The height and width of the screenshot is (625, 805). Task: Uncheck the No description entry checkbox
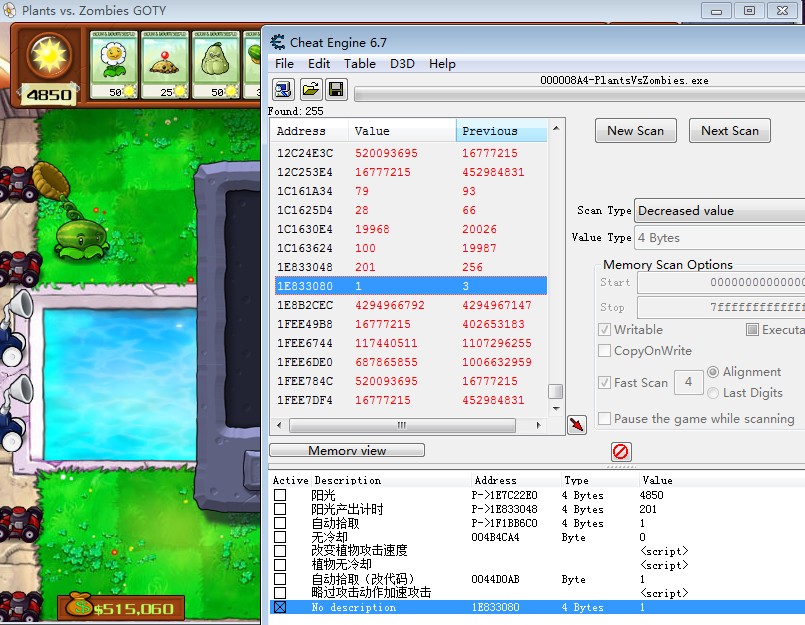pos(280,607)
